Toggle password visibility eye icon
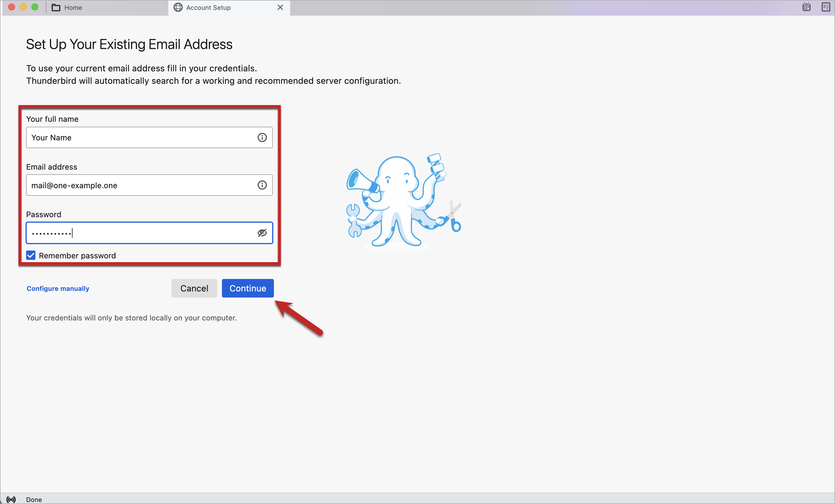 click(262, 233)
